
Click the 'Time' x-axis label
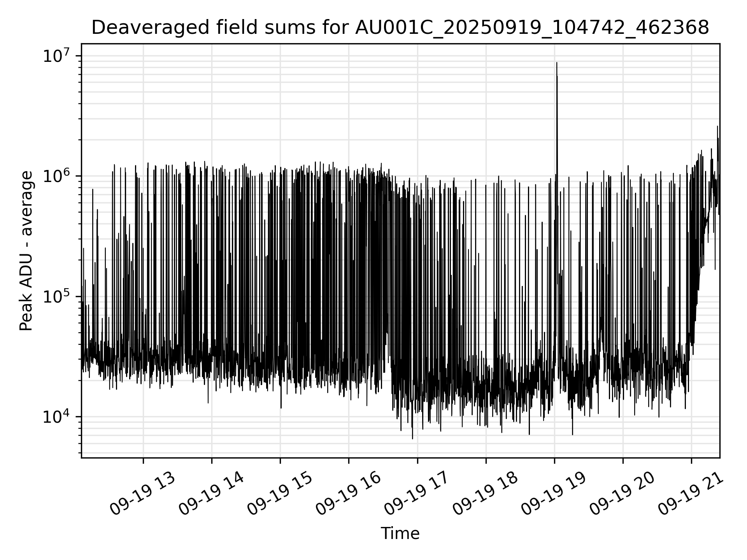coord(400,534)
